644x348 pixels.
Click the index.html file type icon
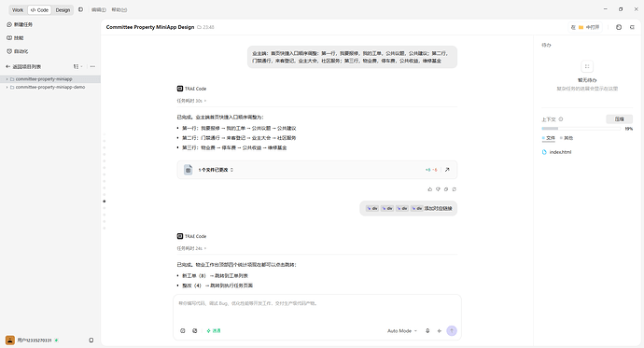pyautogui.click(x=544, y=152)
